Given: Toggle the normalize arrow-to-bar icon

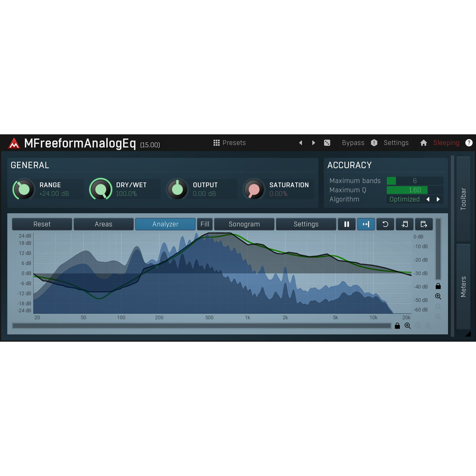Looking at the screenshot, I should click(x=366, y=224).
